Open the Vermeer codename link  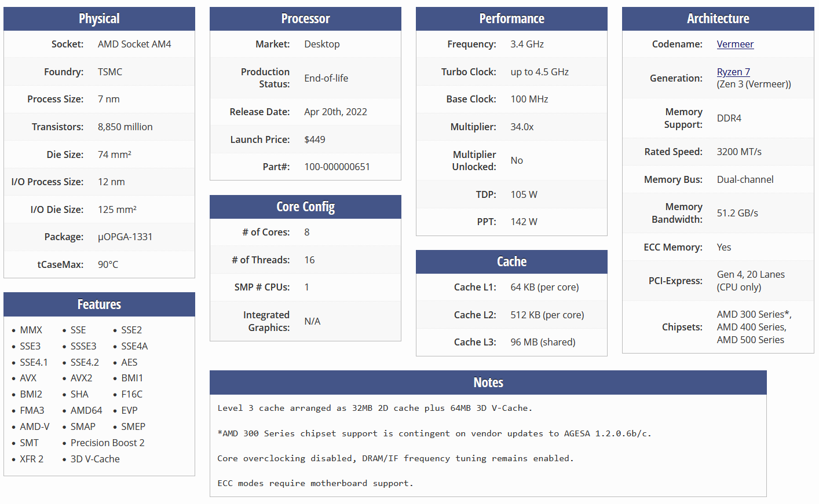[735, 44]
